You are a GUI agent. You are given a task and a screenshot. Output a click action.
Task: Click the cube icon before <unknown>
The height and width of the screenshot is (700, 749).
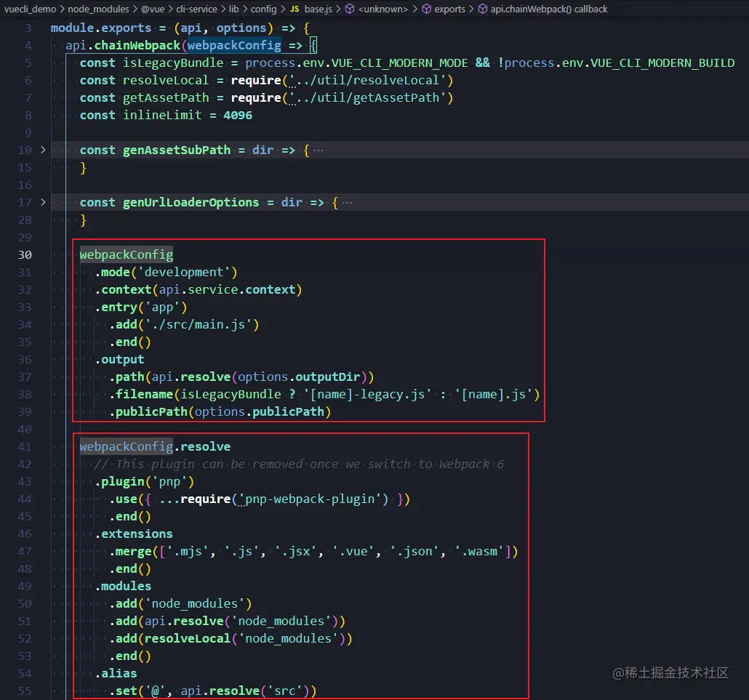[350, 9]
